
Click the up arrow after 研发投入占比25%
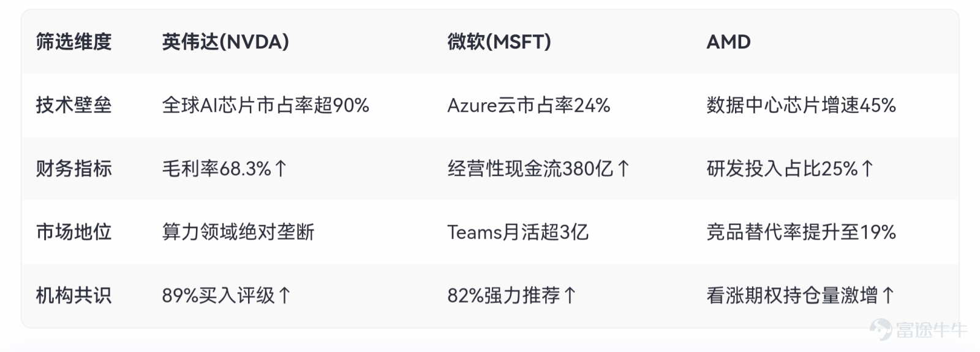(x=867, y=169)
